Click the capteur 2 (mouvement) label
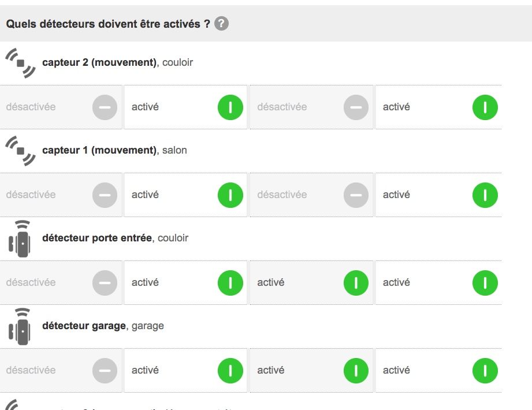The image size is (532, 410). [x=99, y=62]
